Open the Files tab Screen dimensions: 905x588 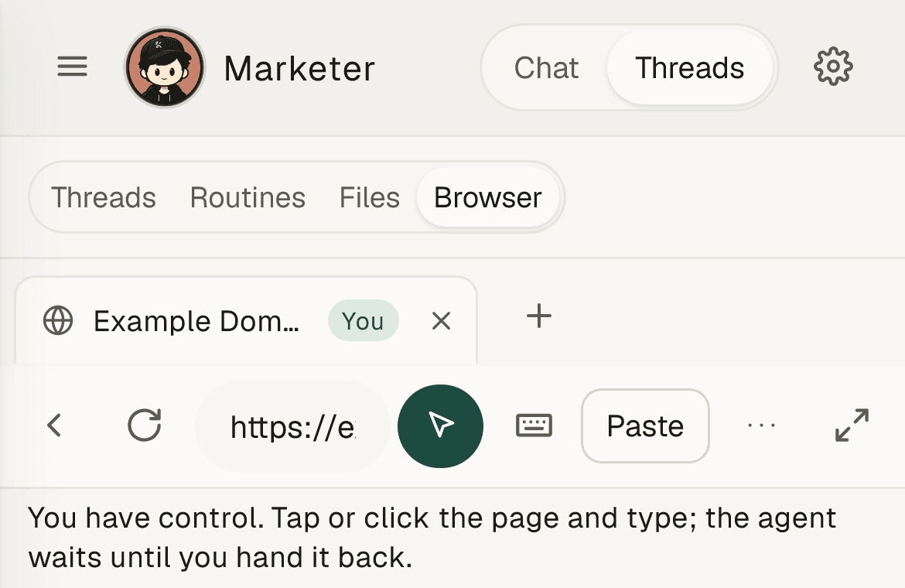click(370, 197)
